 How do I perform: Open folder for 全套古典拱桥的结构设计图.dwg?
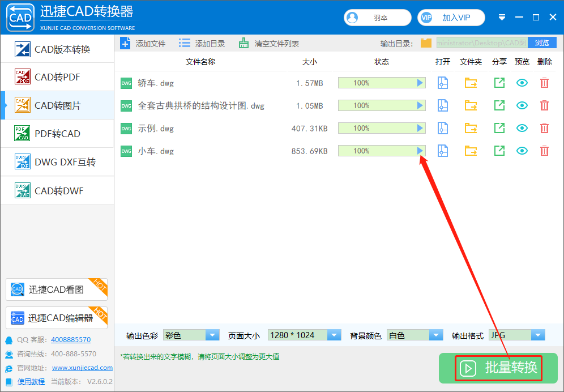(x=471, y=105)
